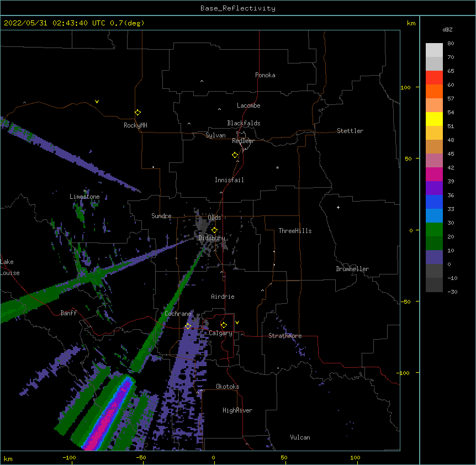Viewport: 476px width, 465px height.
Task: Click the white plus marker north of Drumheller
Action: click(x=338, y=207)
